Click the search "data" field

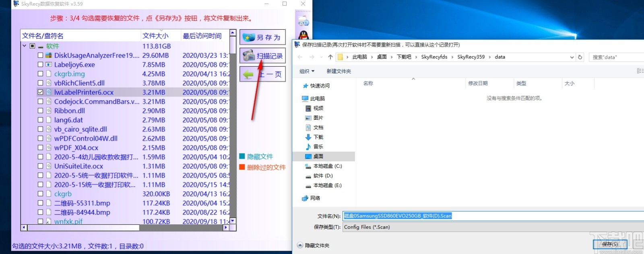coord(617,57)
